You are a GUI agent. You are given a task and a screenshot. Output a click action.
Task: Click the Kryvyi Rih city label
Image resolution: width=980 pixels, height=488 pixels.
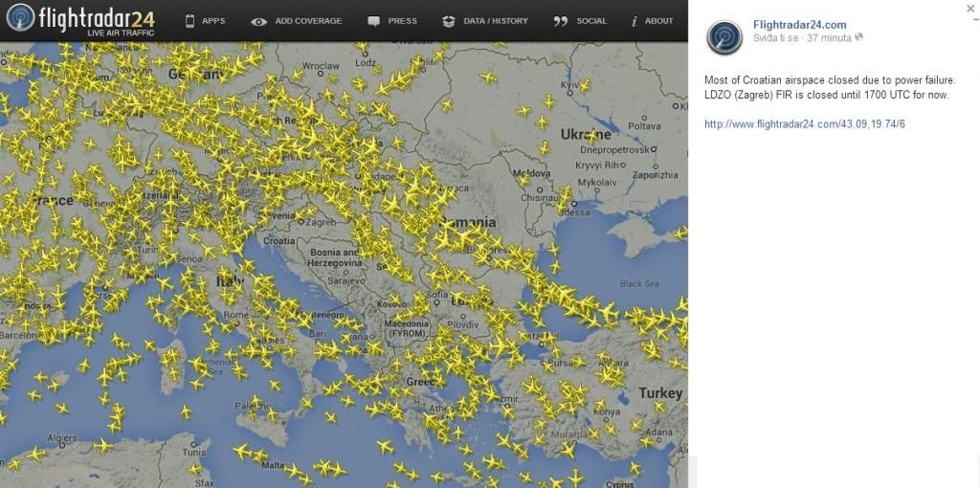(599, 165)
